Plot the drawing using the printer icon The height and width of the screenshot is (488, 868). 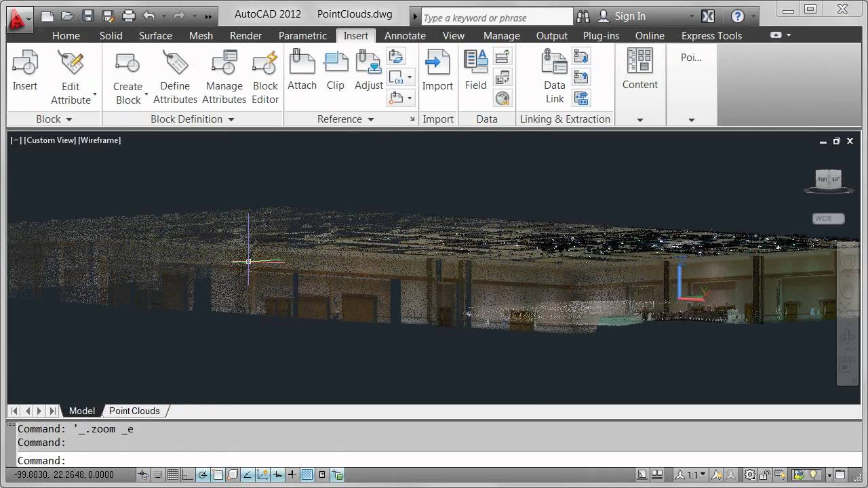(x=128, y=16)
